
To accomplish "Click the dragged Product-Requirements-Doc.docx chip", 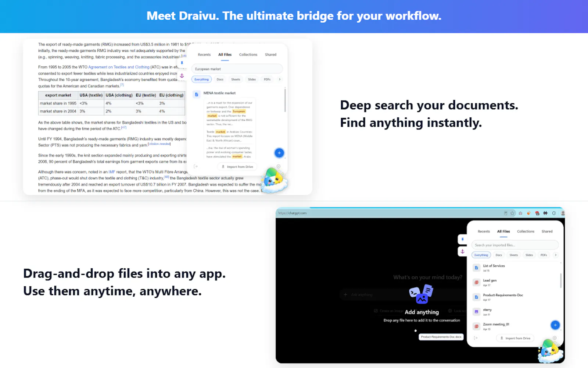I will coord(441,337).
